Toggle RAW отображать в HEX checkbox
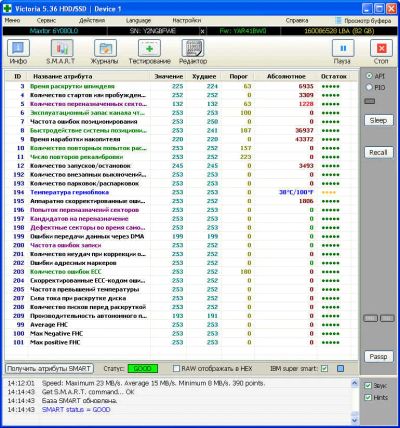This screenshot has height=428, width=400. pos(176,369)
